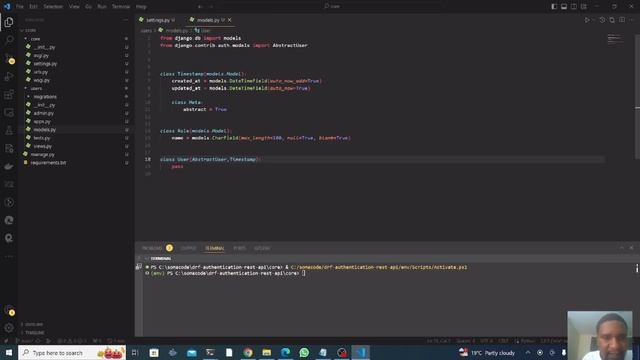The width and height of the screenshot is (640, 360).
Task: Open the Manage gear icon in activity bar
Action: pos(9,328)
